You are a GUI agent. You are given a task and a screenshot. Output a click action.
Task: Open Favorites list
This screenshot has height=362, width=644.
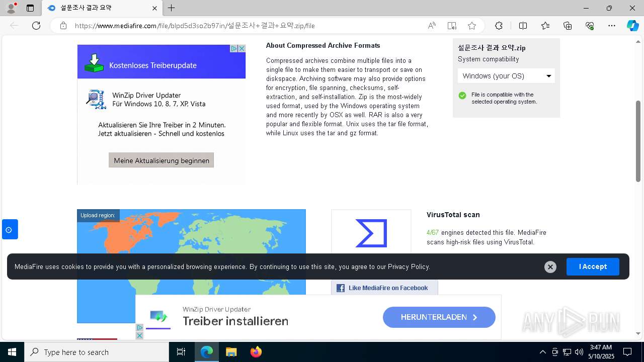(545, 26)
